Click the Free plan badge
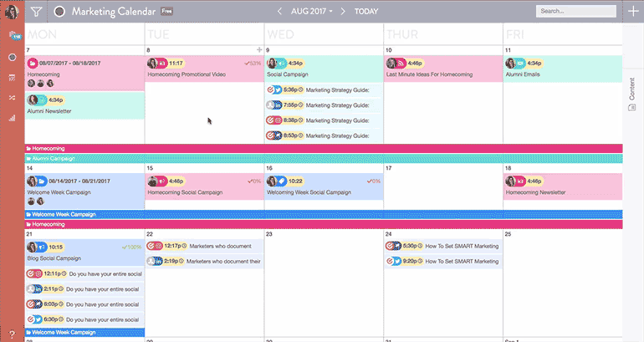Screen dimensions: 644x342 (x=166, y=12)
